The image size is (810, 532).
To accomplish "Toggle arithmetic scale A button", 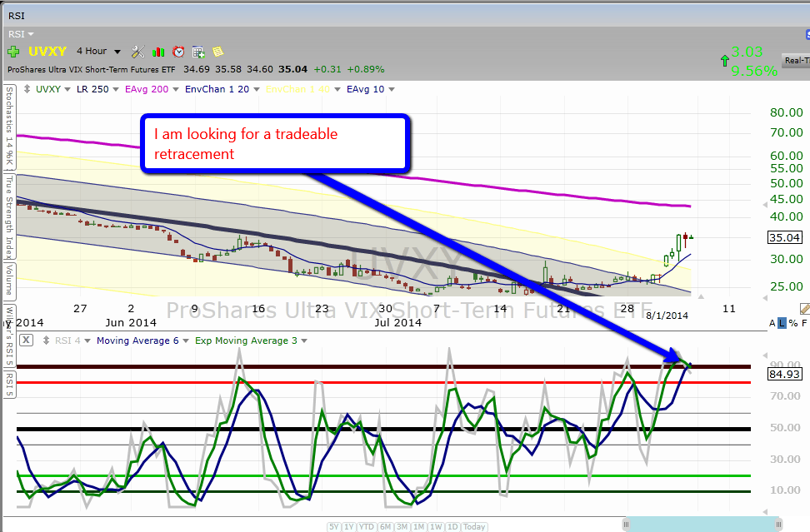I will point(772,323).
